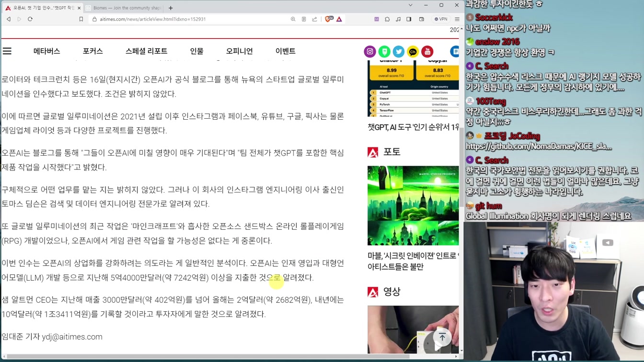Toggle the browser sidebar panel icon
This screenshot has height=362, width=644.
pos(409,19)
